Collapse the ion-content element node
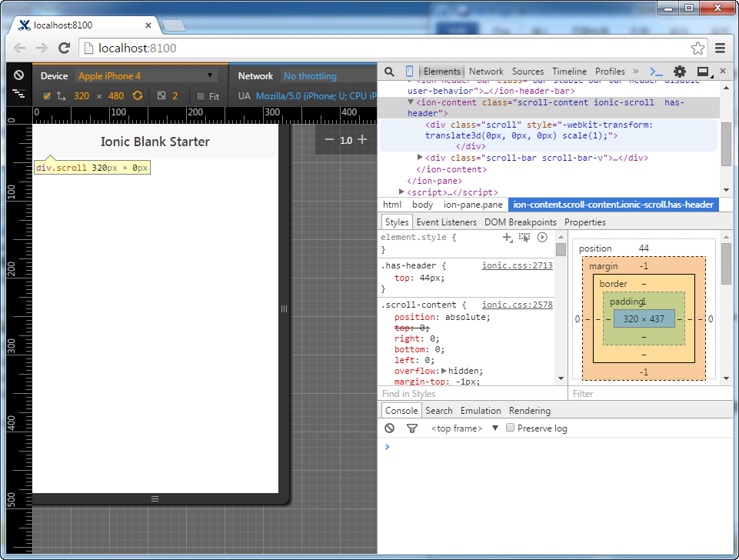 tap(411, 102)
